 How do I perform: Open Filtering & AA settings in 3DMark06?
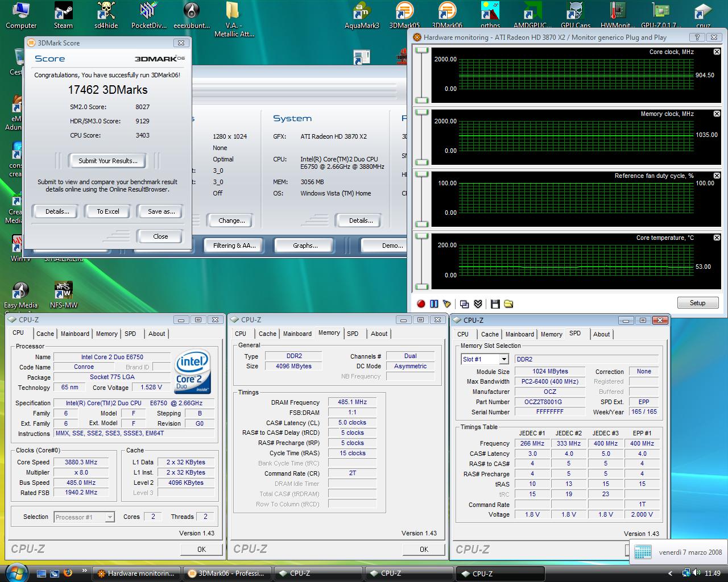pyautogui.click(x=234, y=246)
